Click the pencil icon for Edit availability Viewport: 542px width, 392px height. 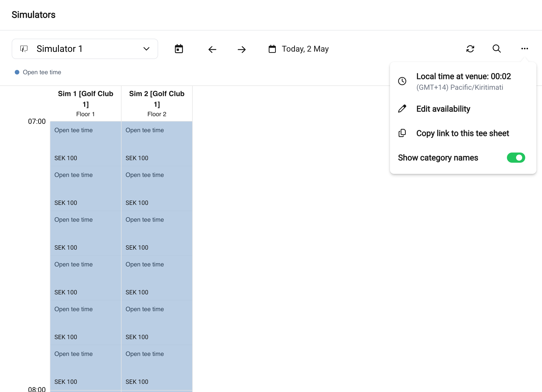point(402,109)
